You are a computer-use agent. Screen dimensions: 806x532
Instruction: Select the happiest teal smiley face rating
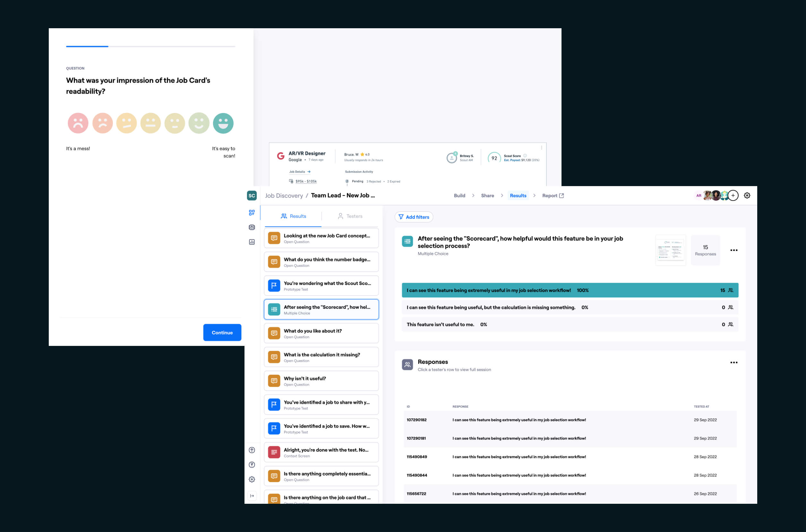[x=223, y=123]
